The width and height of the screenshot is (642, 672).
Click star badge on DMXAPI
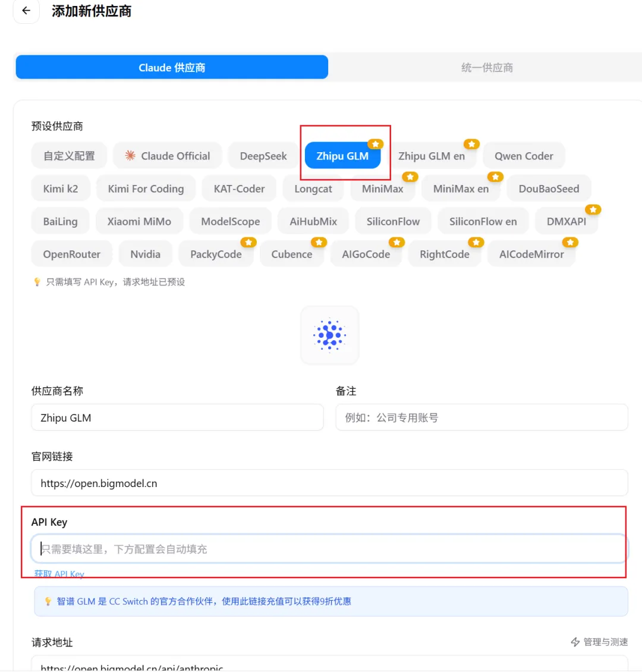pyautogui.click(x=593, y=209)
